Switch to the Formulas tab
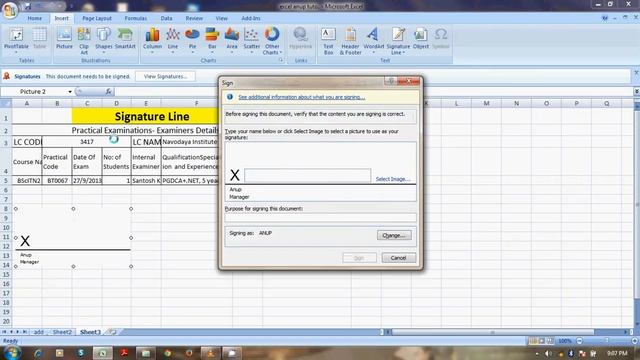Viewport: 640px width, 360px height. tap(136, 18)
